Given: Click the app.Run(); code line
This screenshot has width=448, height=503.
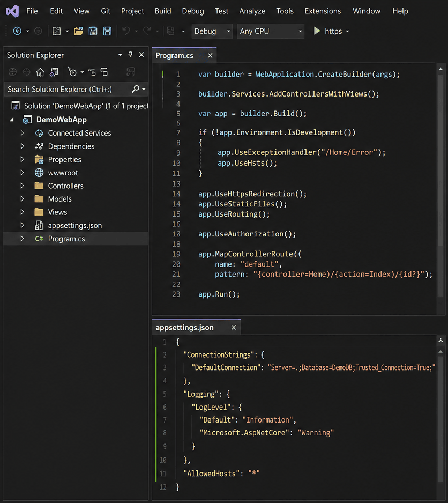Looking at the screenshot, I should point(219,294).
